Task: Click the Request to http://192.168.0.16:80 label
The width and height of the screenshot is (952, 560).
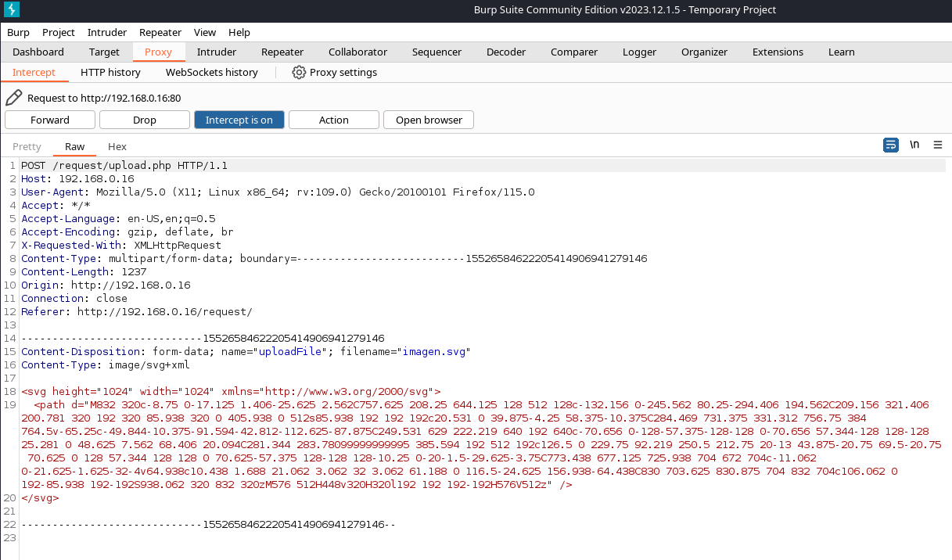Action: (x=104, y=98)
